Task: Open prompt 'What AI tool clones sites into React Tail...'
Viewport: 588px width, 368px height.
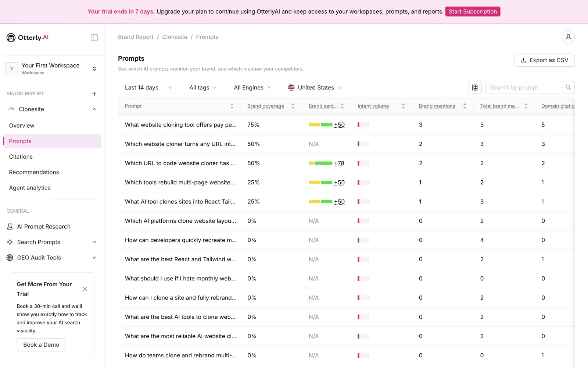Action: coord(180,202)
